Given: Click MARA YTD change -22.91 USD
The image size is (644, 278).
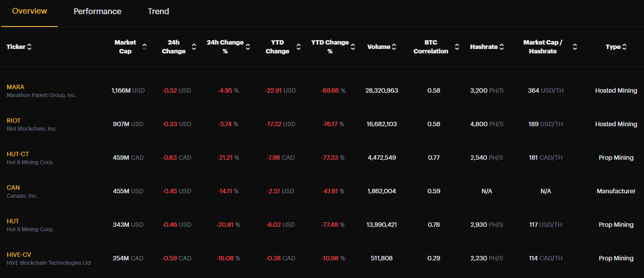Looking at the screenshot, I should [x=280, y=90].
